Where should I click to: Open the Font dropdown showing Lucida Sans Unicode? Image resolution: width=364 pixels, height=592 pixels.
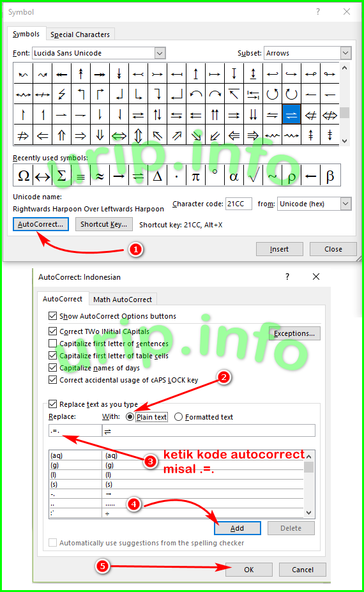coord(160,53)
